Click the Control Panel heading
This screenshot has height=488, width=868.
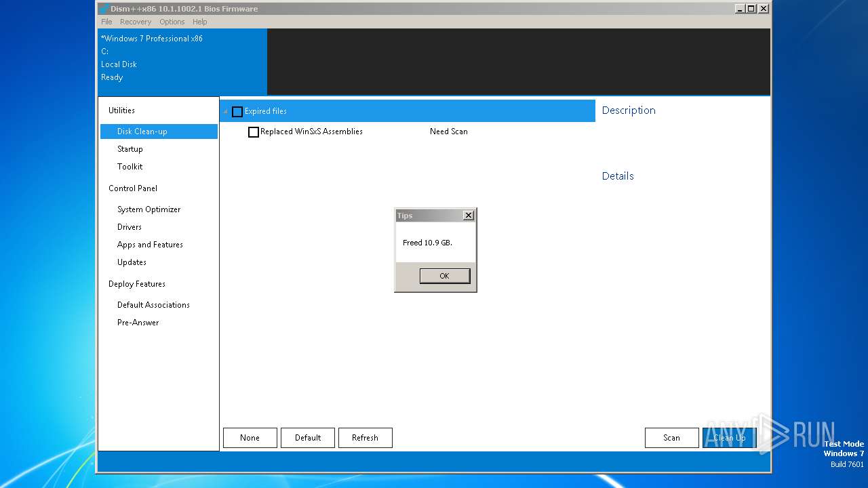click(x=133, y=188)
